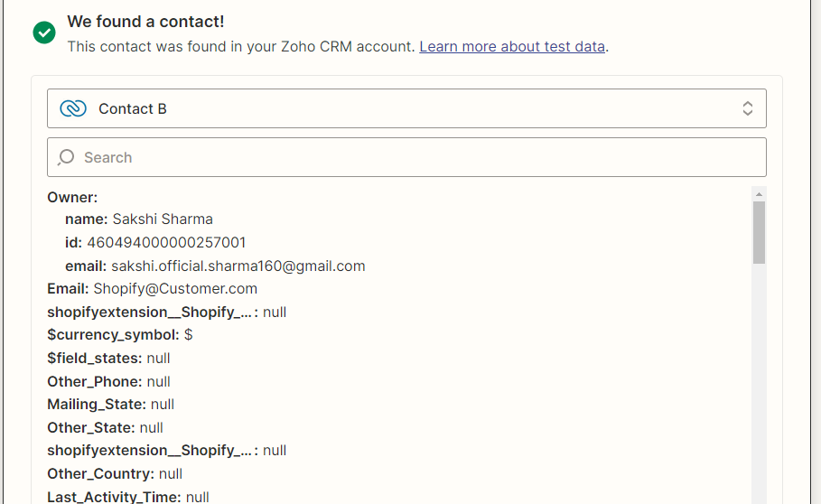The height and width of the screenshot is (504, 821).
Task: Click the Zoho CRM link icon
Action: click(x=73, y=108)
